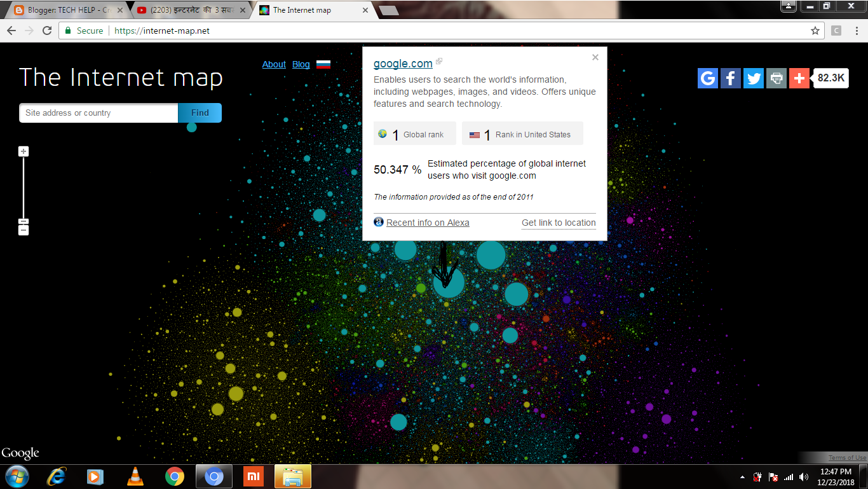Viewport: 868px width, 489px height.
Task: Close the Blogger tab
Action: coord(120,10)
